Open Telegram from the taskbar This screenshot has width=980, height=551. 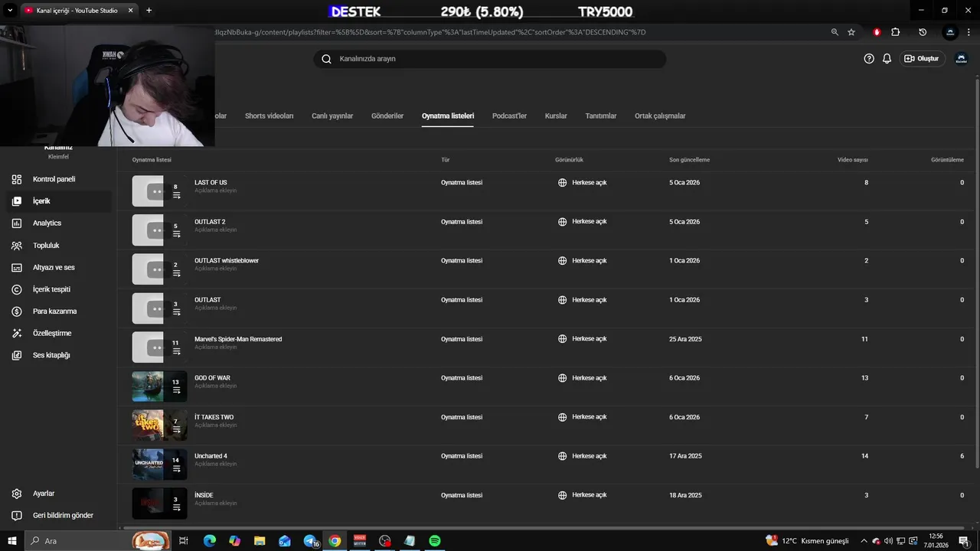point(310,541)
